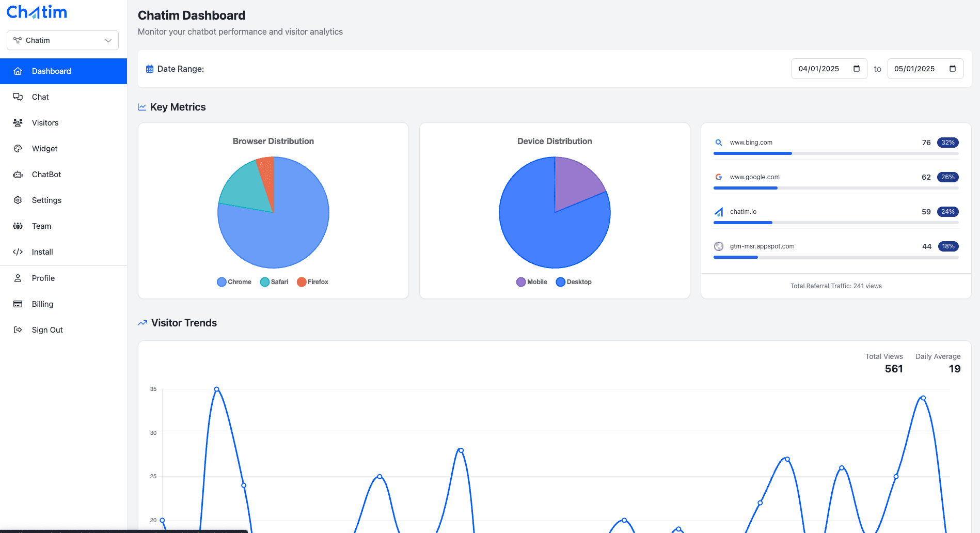The width and height of the screenshot is (980, 533).
Task: Open the ChatBot robot icon
Action: click(18, 174)
